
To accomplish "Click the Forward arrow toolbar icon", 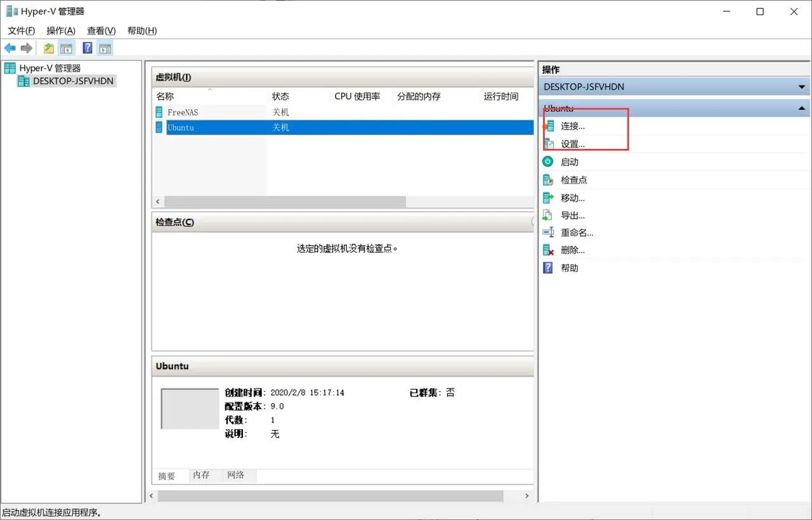I will (27, 48).
